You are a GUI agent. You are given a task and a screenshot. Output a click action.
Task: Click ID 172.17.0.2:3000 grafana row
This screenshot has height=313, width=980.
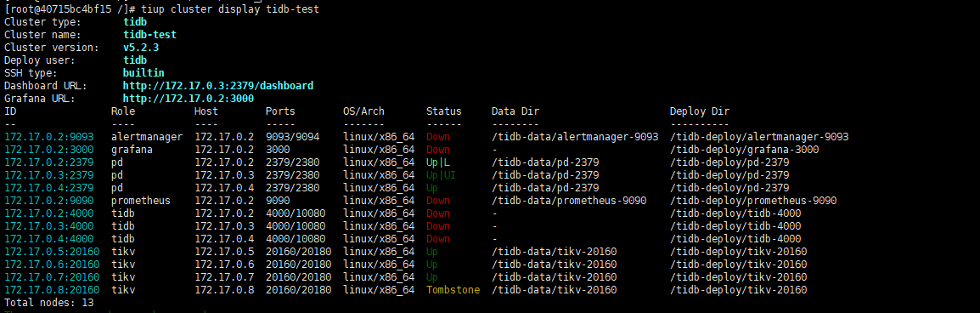(x=48, y=150)
